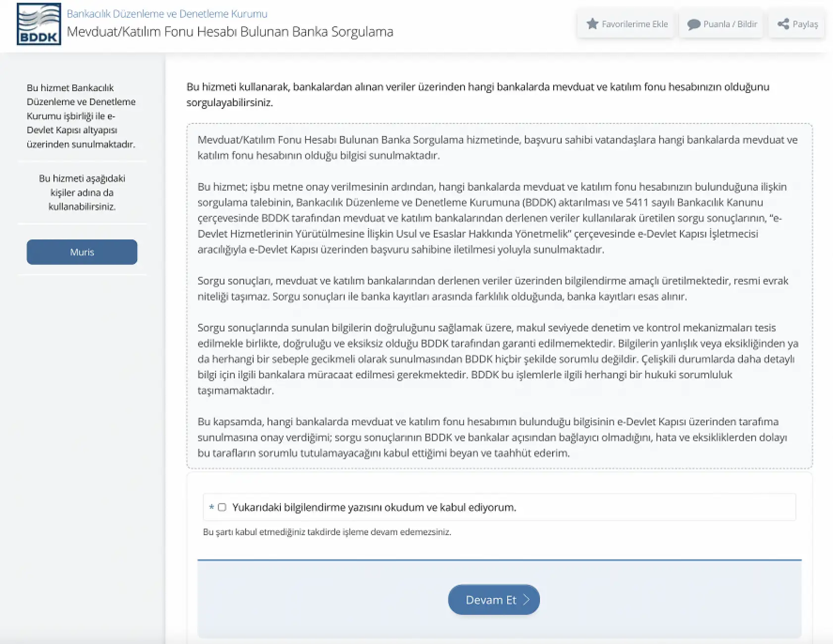
Task: Open Puanla / Bildir
Action: [721, 24]
